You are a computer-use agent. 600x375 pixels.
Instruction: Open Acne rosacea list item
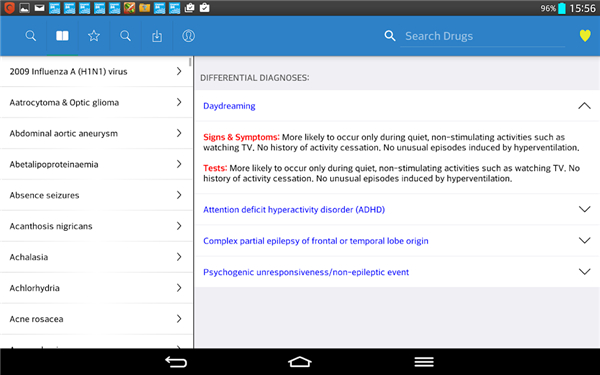96,319
